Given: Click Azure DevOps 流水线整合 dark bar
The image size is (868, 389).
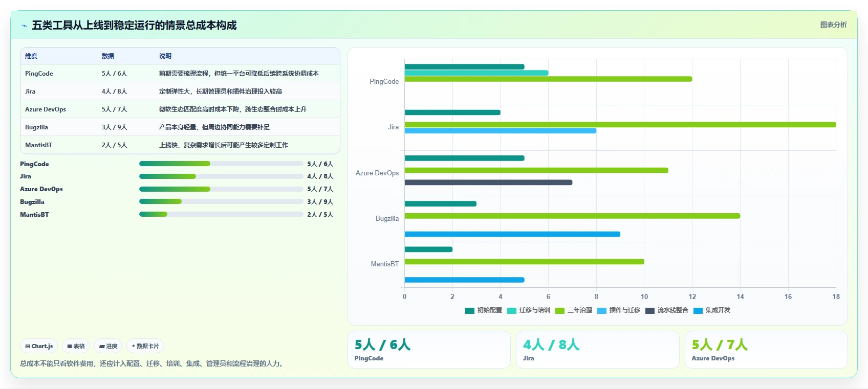Looking at the screenshot, I should 488,182.
